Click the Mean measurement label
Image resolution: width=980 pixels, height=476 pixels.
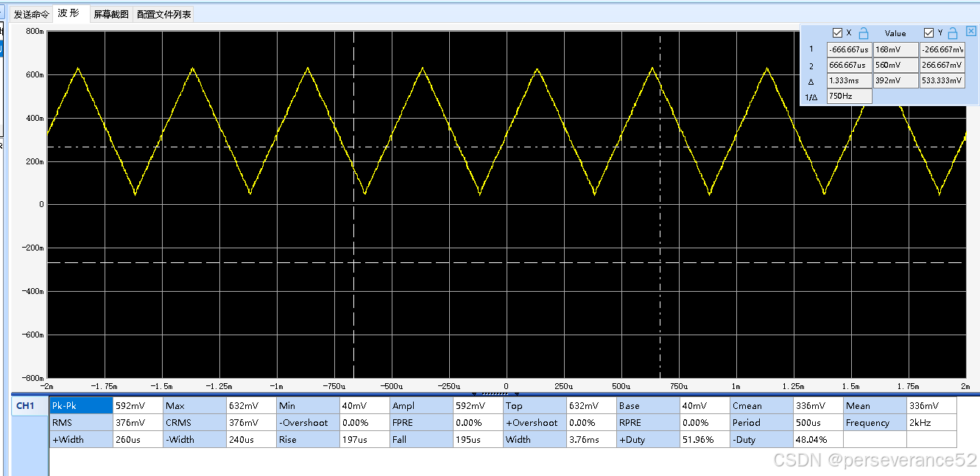pos(875,406)
